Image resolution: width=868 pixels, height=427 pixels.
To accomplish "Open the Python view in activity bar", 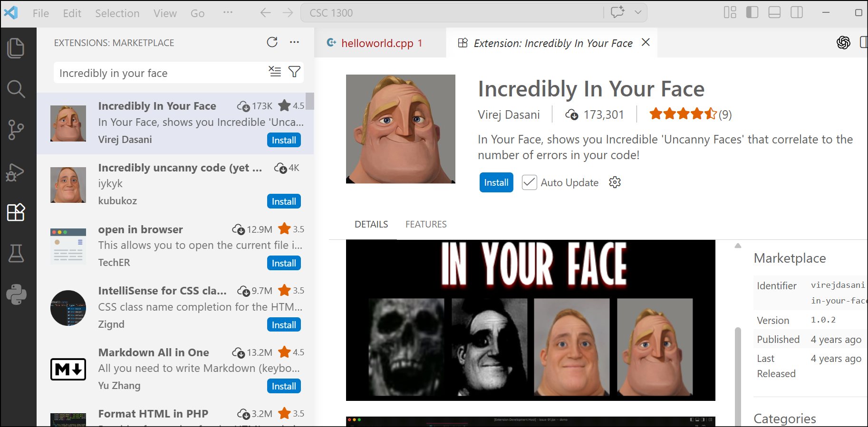I will (16, 294).
